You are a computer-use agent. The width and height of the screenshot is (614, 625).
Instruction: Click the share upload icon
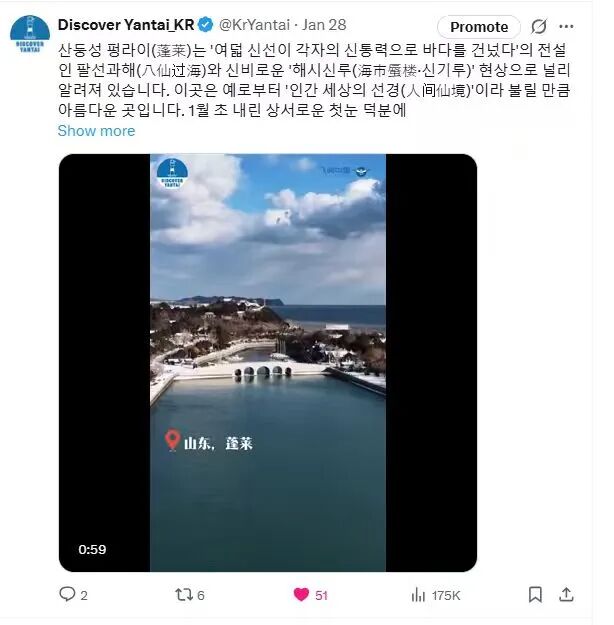pos(566,595)
